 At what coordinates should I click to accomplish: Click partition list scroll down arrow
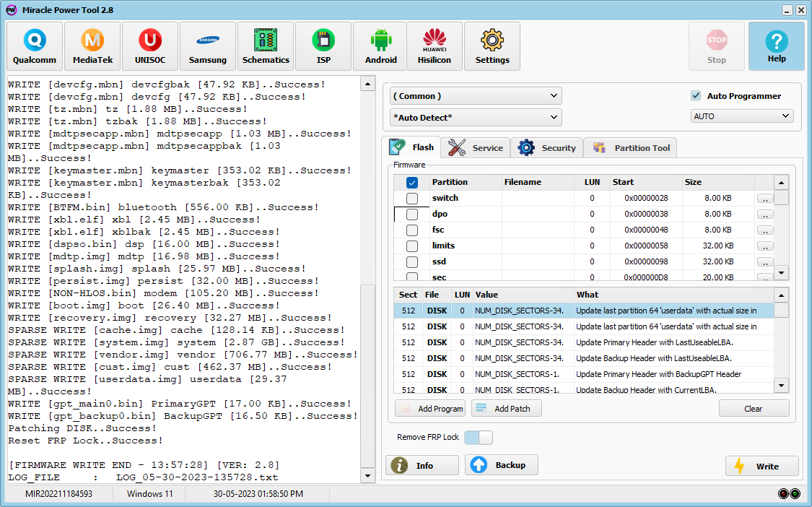pos(781,273)
